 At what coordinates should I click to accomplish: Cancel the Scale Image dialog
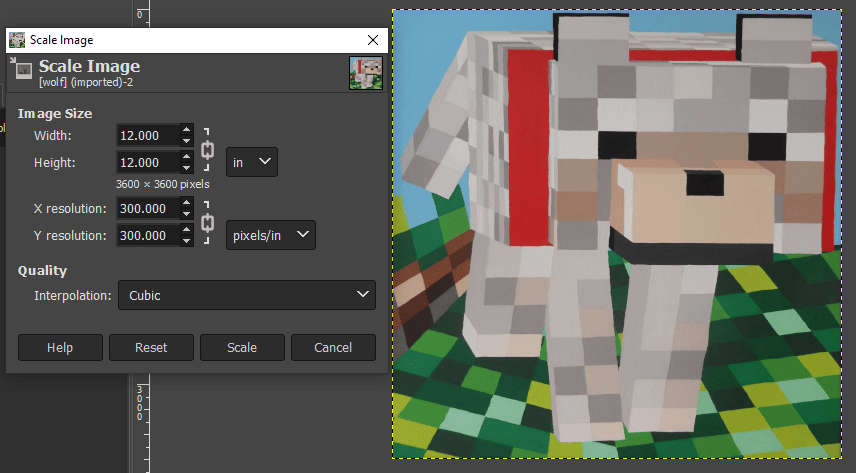pyautogui.click(x=333, y=347)
